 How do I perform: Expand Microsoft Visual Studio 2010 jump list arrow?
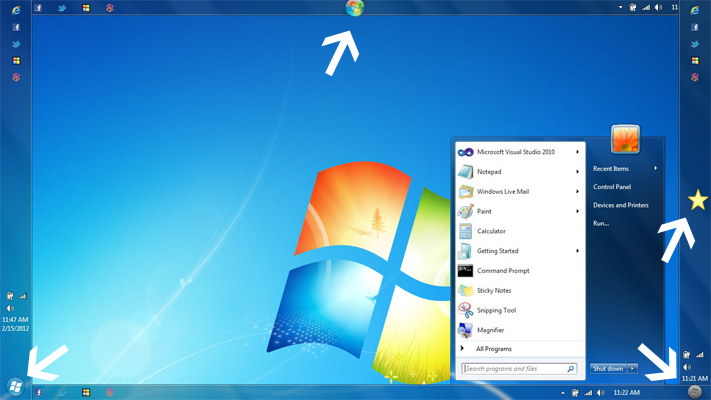click(577, 152)
